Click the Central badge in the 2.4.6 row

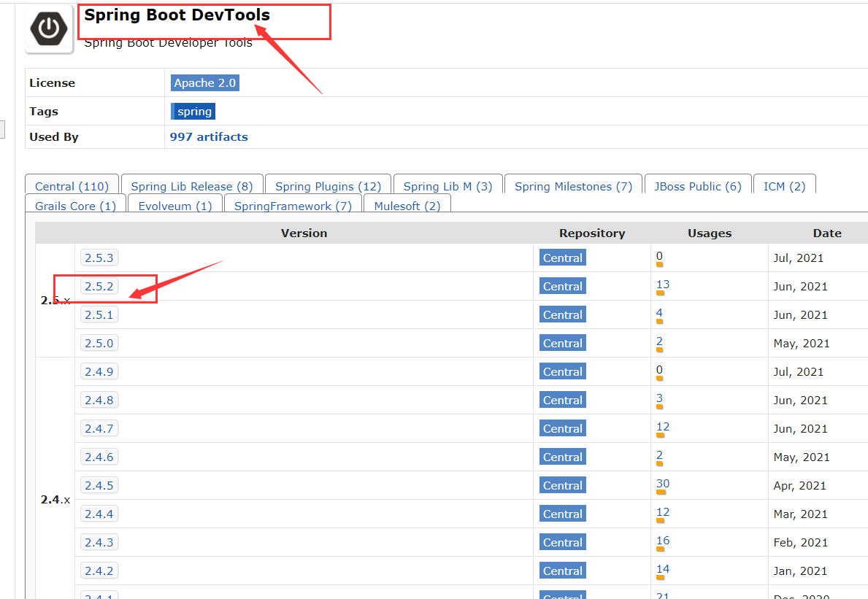coord(562,457)
